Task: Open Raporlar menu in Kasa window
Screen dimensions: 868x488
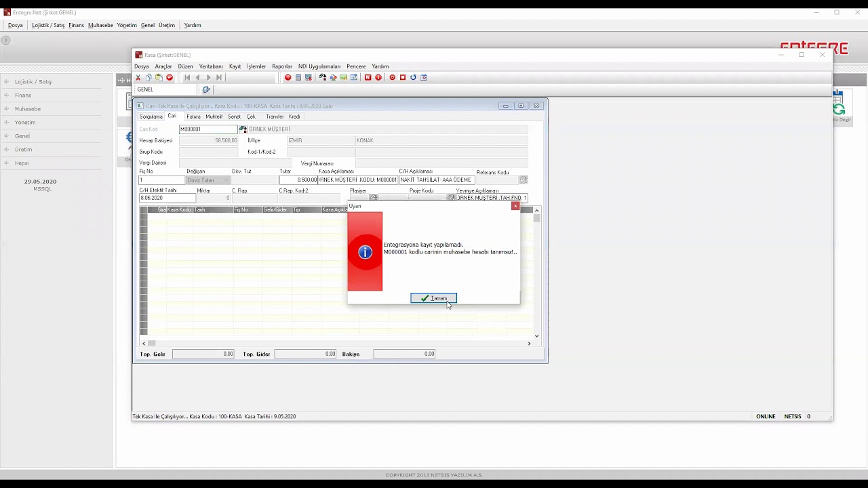Action: [282, 66]
